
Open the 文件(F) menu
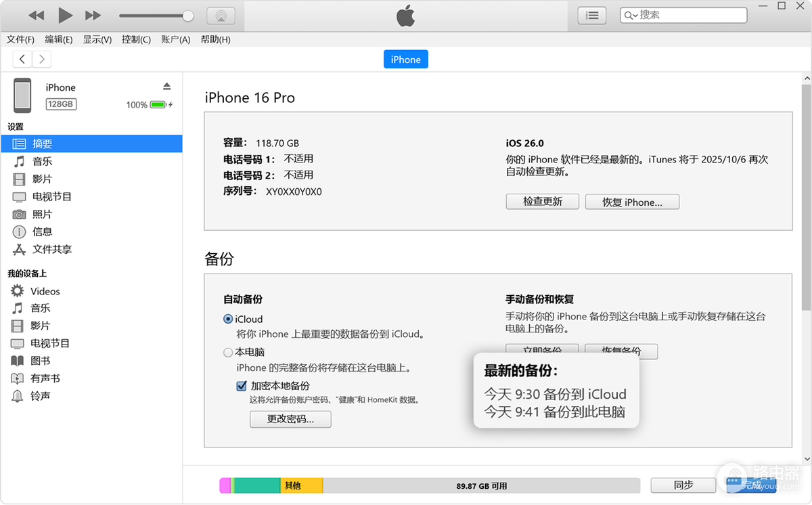pos(20,39)
